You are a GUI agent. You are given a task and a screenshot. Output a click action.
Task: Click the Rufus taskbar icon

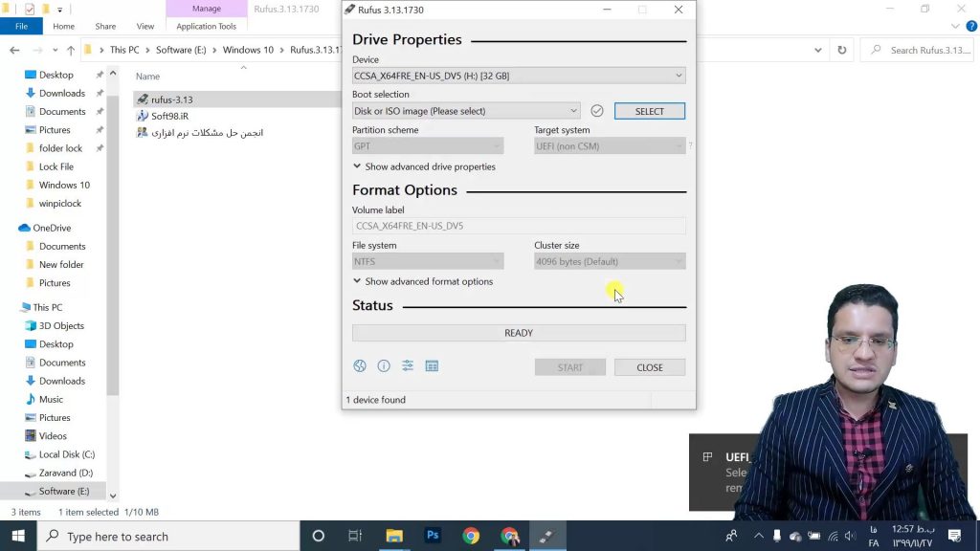click(547, 536)
